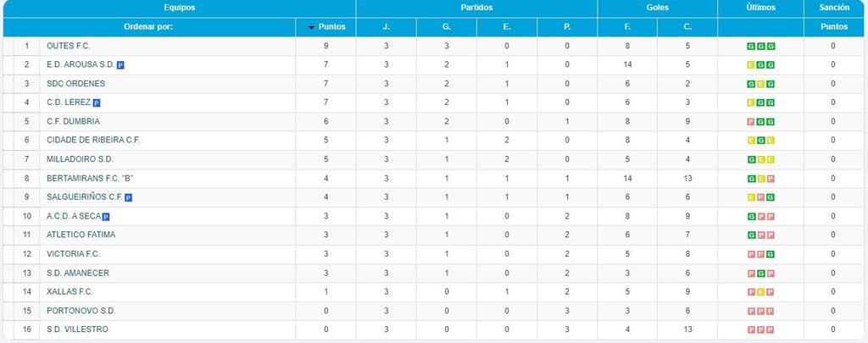Image resolution: width=868 pixels, height=343 pixels.
Task: Open the BERTAMIRANS F.C. "B" team link
Action: pyautogui.click(x=91, y=179)
